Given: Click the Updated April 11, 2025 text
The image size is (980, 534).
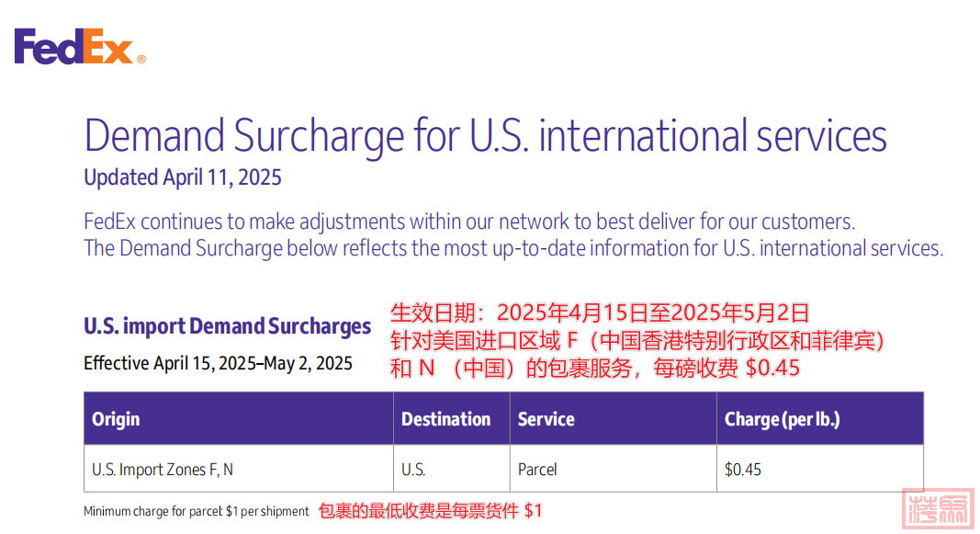Looking at the screenshot, I should pos(183,177).
